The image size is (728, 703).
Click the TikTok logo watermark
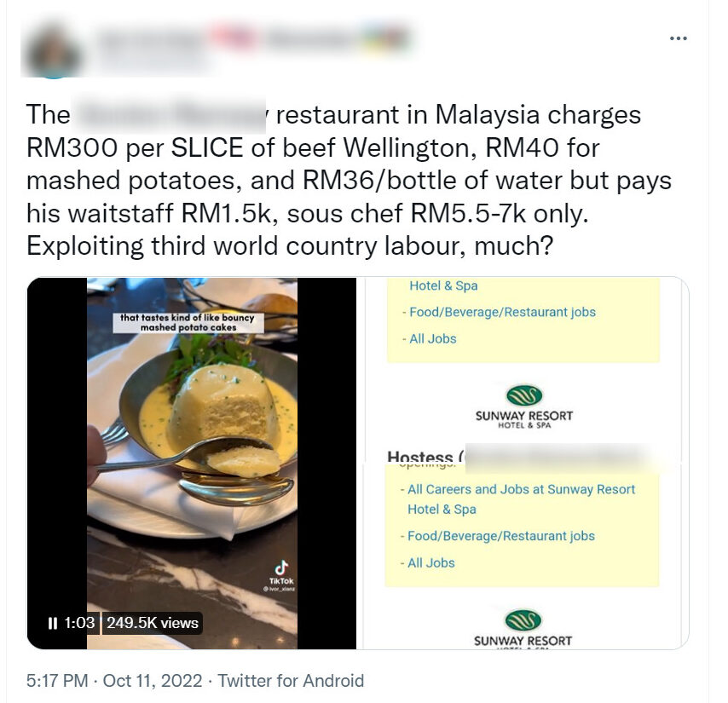281,573
